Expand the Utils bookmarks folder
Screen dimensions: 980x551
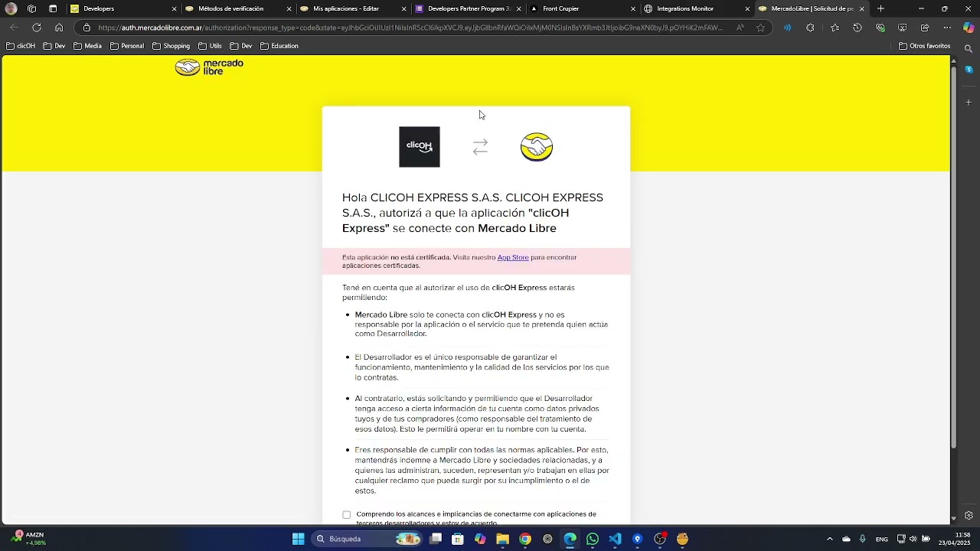click(210, 46)
